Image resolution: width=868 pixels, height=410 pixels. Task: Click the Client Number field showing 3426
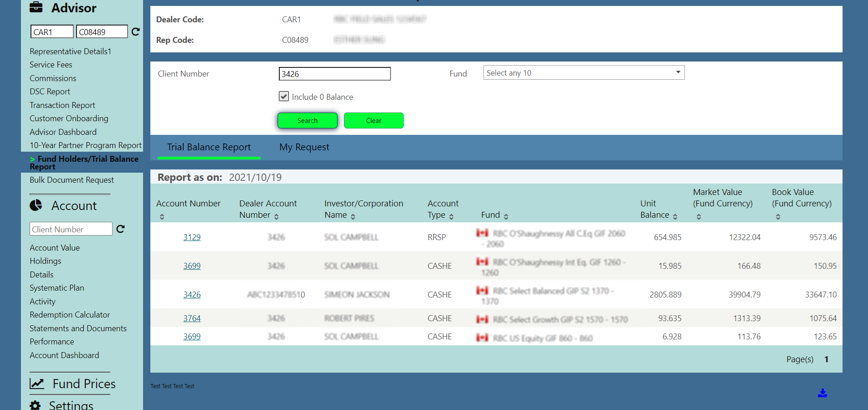tap(334, 74)
